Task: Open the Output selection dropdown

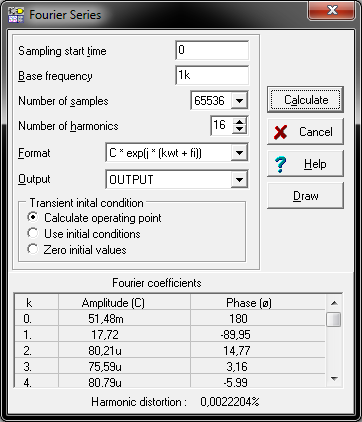Action: [x=239, y=179]
